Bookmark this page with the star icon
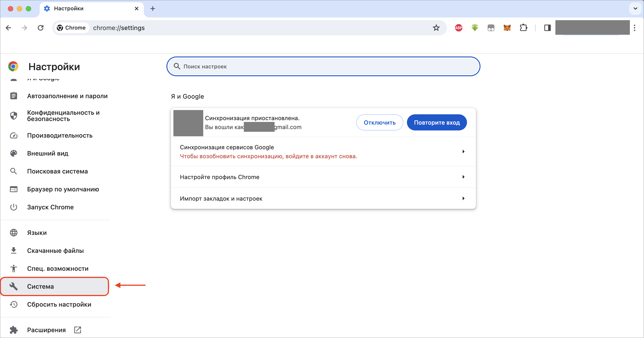This screenshot has height=338, width=644. [436, 28]
